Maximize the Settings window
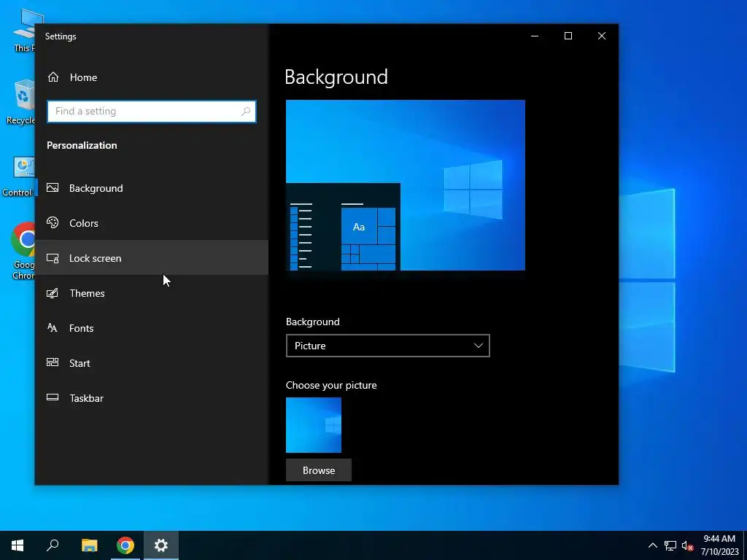The height and width of the screenshot is (560, 747). point(568,36)
